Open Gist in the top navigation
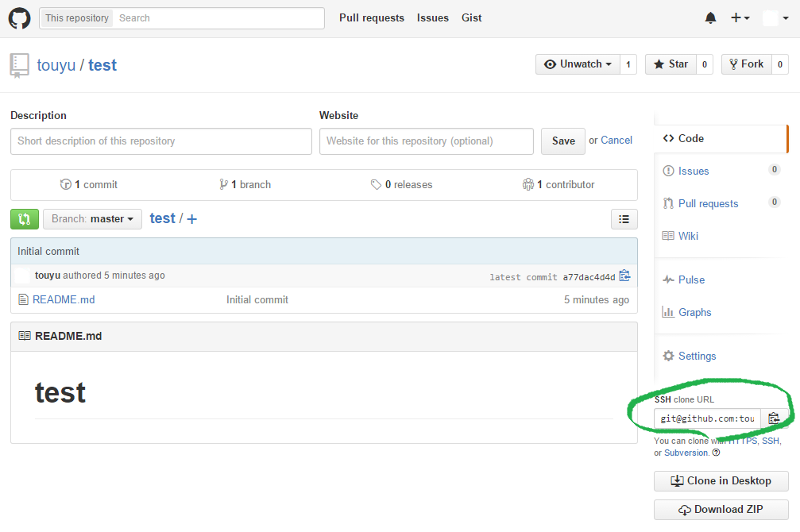 471,17
